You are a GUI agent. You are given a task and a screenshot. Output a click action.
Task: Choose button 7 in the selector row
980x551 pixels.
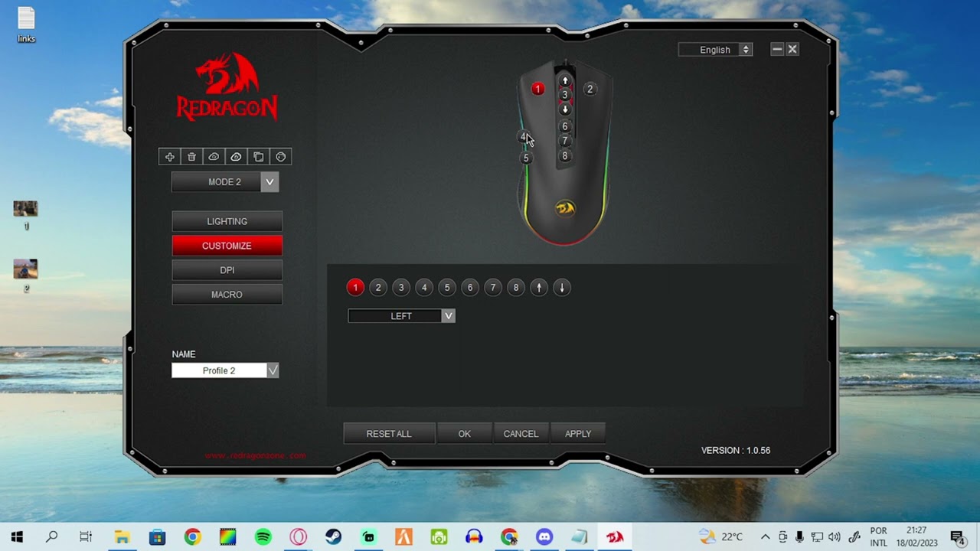[493, 288]
